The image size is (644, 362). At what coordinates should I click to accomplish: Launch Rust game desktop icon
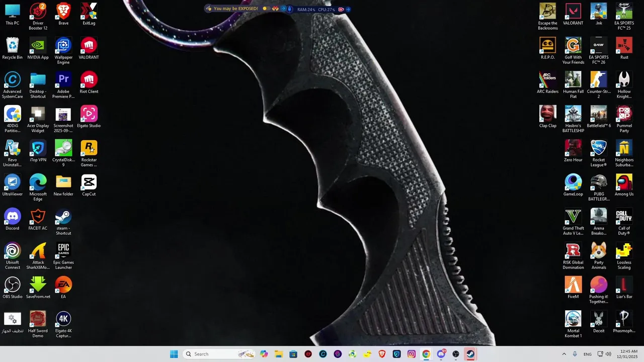(624, 49)
